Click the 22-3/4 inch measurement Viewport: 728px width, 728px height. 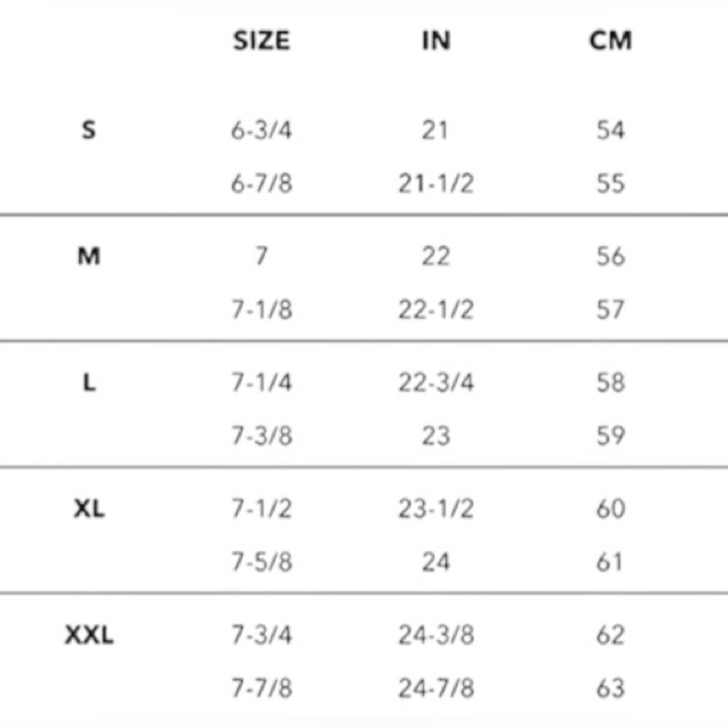pos(435,383)
